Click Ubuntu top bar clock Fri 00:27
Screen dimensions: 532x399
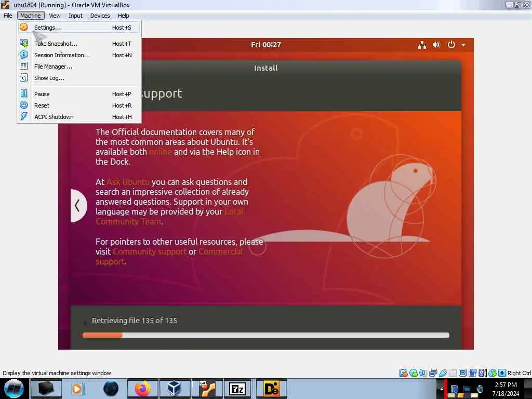(266, 45)
